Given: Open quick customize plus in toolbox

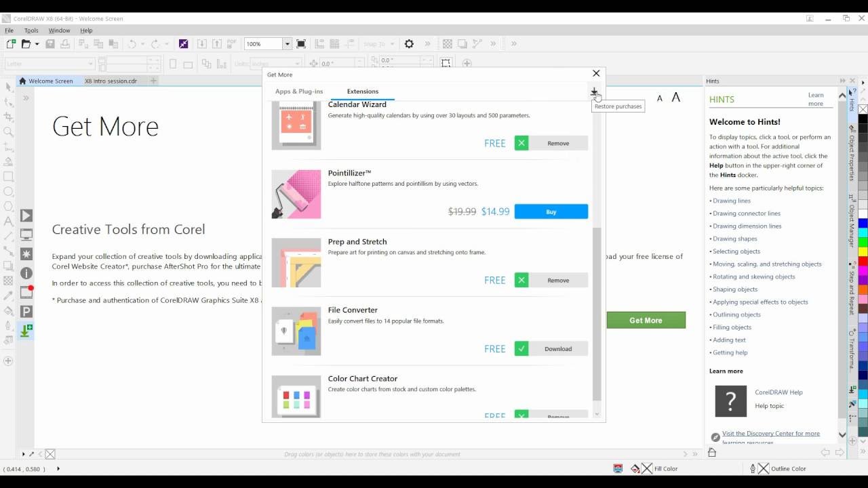Looking at the screenshot, I should pyautogui.click(x=8, y=361).
